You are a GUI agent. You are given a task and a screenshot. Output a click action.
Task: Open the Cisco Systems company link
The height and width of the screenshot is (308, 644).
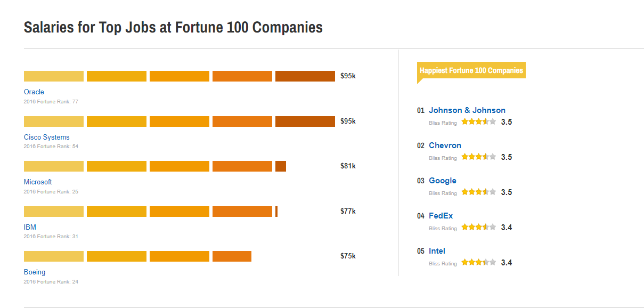[x=46, y=137]
